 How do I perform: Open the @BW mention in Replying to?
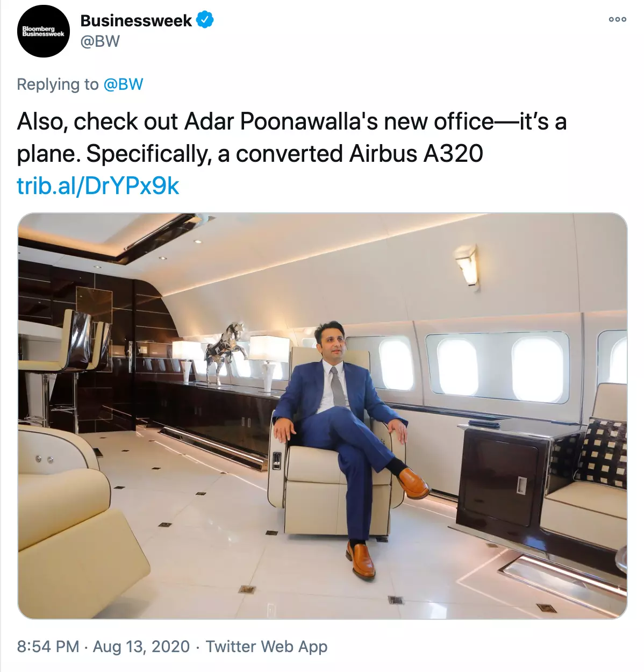point(123,84)
